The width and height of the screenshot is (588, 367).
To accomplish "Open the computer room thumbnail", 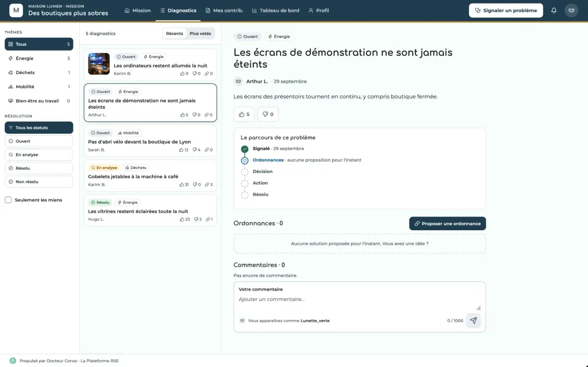I will (99, 64).
